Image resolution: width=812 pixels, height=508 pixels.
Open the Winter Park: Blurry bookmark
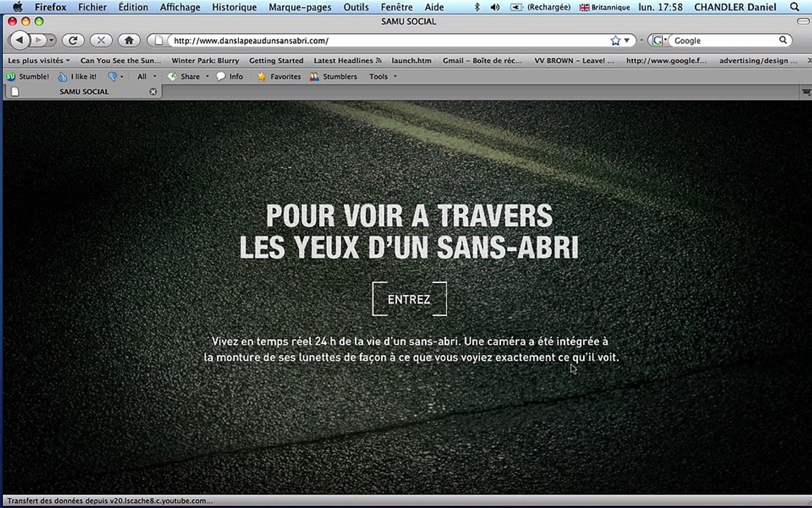coord(205,61)
